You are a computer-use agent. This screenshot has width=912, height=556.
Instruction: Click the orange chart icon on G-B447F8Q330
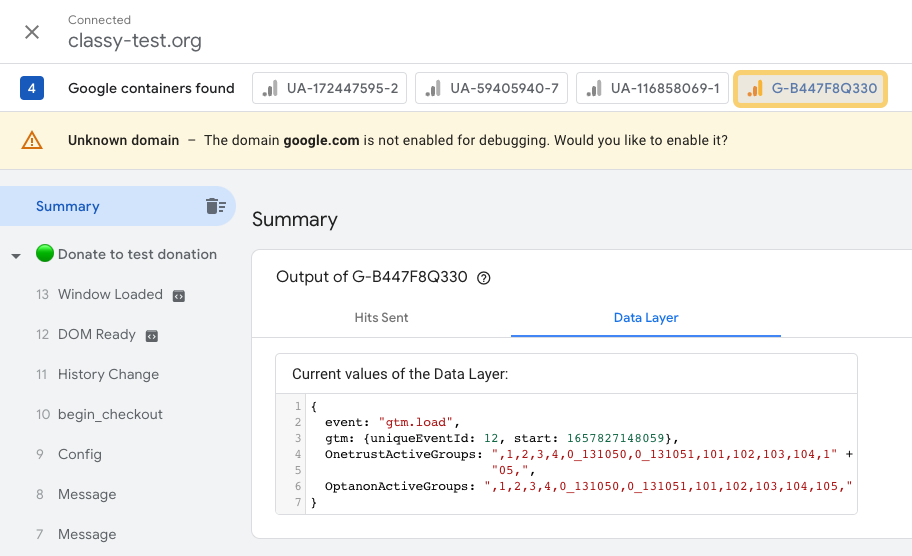tap(754, 89)
